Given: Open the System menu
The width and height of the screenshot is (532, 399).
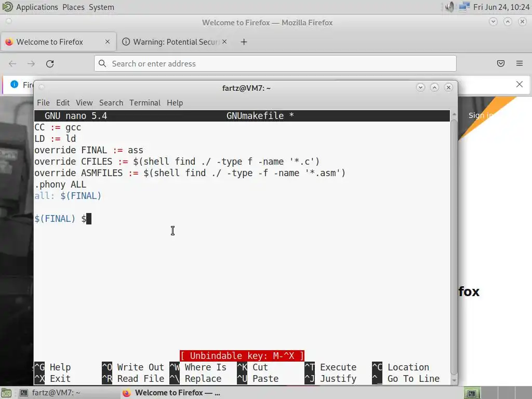Looking at the screenshot, I should [x=101, y=7].
